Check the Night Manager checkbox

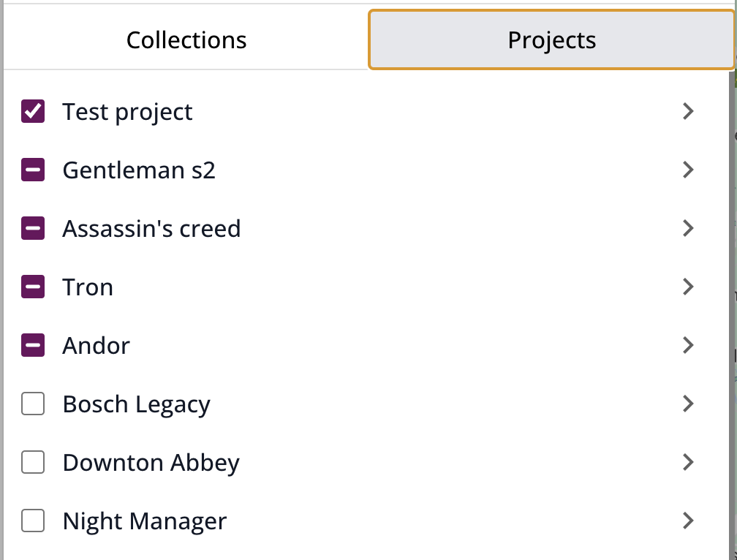(33, 521)
